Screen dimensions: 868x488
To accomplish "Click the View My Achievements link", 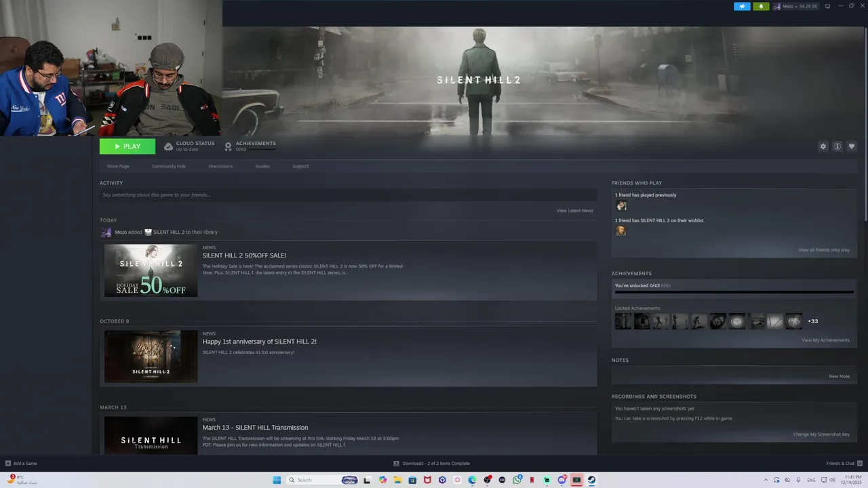I will [825, 340].
